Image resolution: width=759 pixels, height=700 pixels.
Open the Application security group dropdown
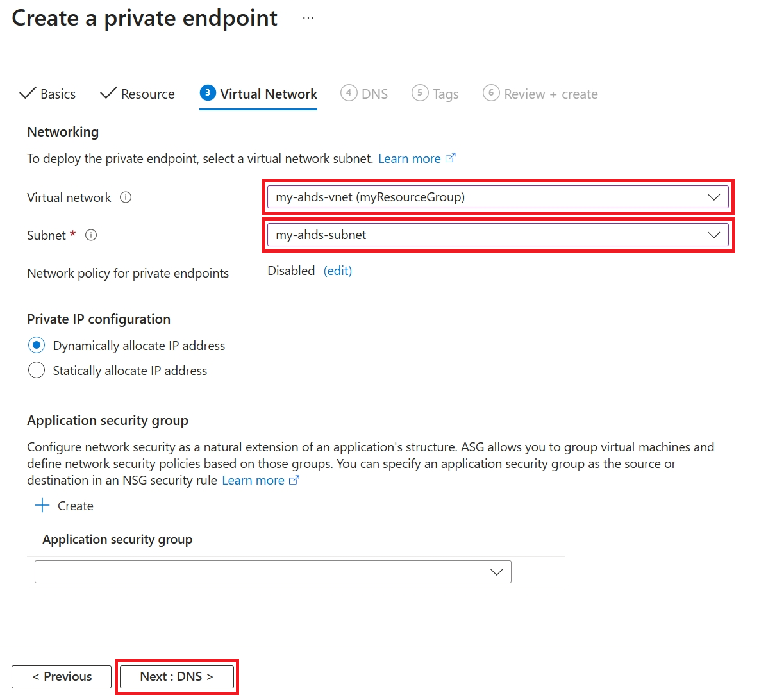pos(273,572)
